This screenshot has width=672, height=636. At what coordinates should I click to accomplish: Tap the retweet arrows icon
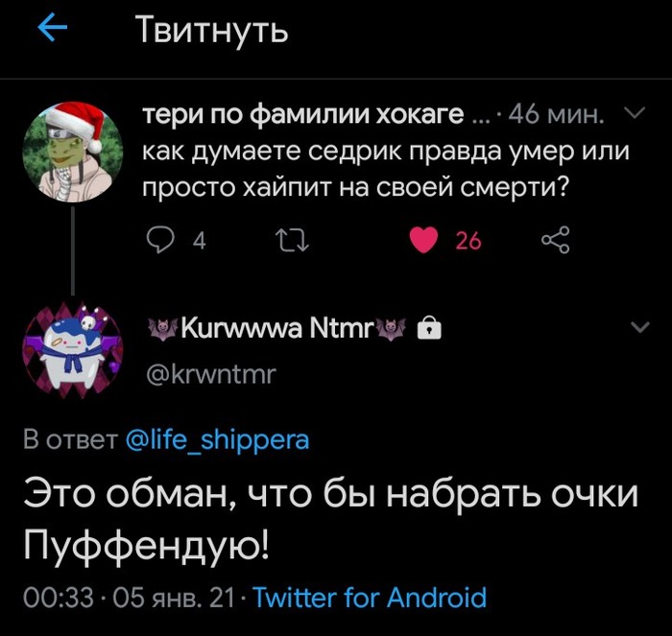[292, 240]
